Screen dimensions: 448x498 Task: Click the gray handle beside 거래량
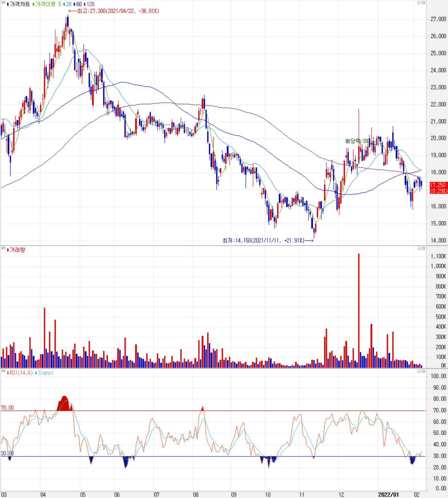tap(3, 248)
